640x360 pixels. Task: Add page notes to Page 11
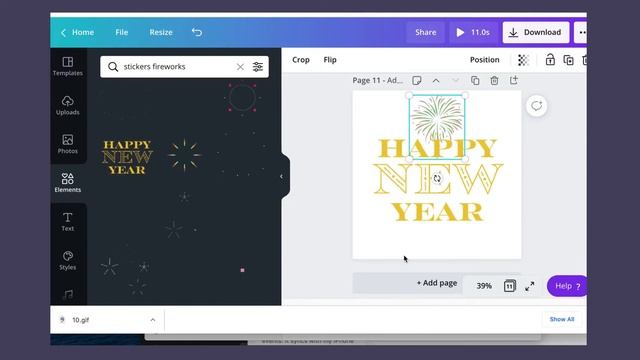(416, 80)
